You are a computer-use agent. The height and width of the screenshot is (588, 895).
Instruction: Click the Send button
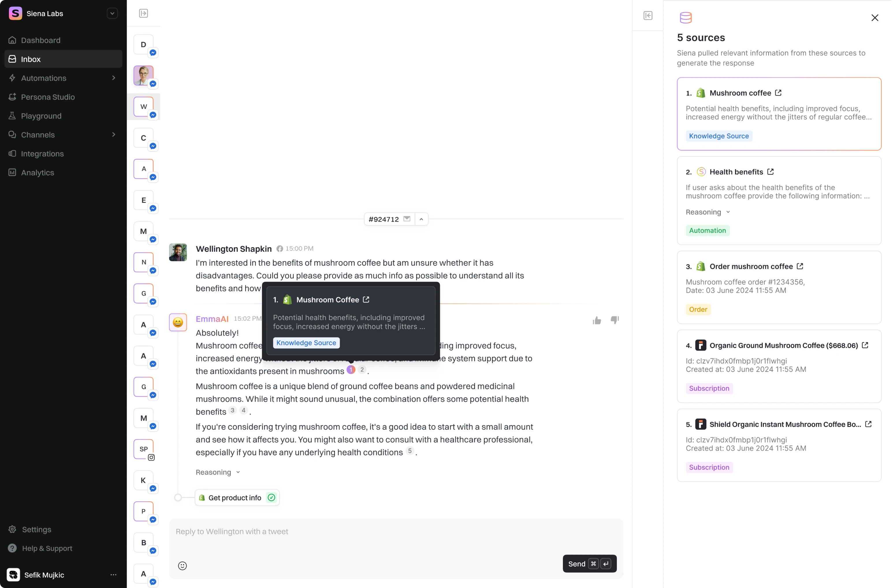(x=589, y=563)
